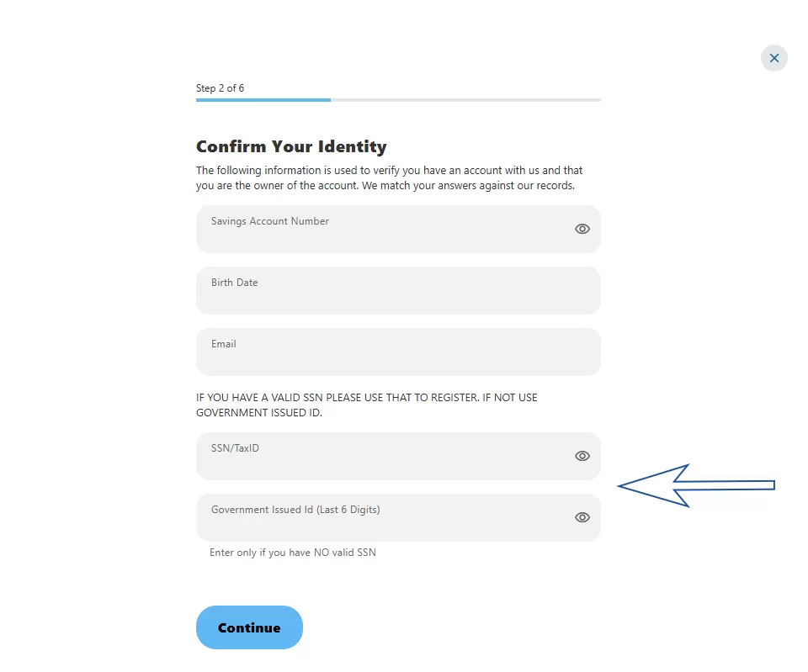This screenshot has height=672, width=808.
Task: Click the Continue button
Action: [x=249, y=627]
